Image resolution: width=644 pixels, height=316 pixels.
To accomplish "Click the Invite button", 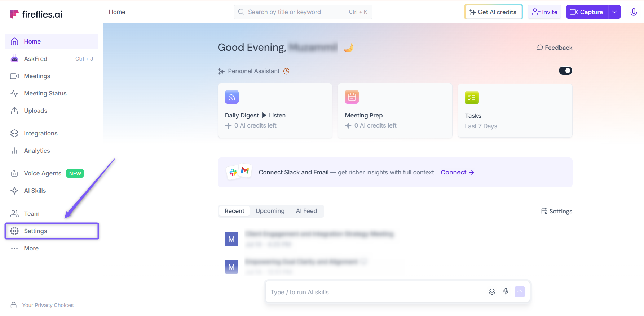I will (x=544, y=12).
